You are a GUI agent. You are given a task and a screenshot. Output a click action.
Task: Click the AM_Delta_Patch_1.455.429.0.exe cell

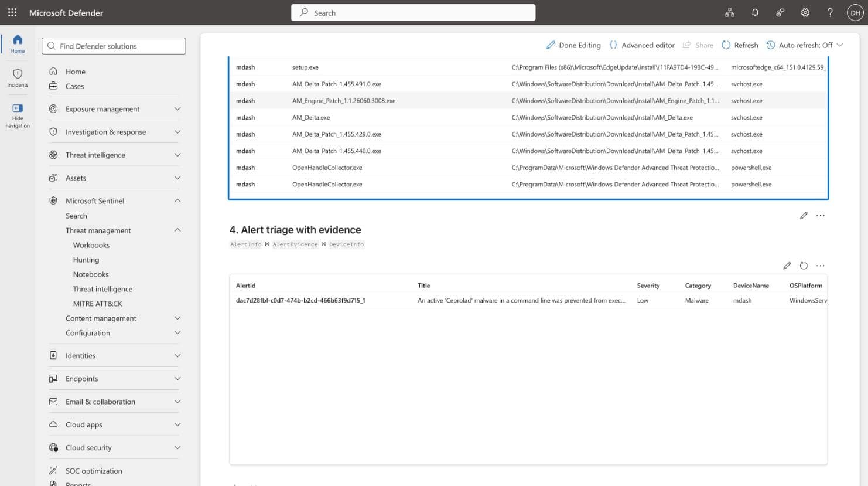point(337,134)
